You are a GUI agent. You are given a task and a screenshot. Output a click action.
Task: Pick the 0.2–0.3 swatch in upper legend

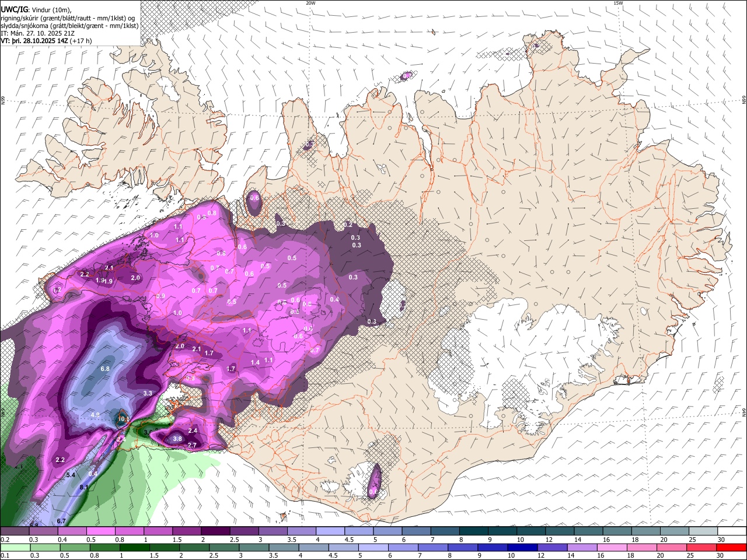pos(15,531)
